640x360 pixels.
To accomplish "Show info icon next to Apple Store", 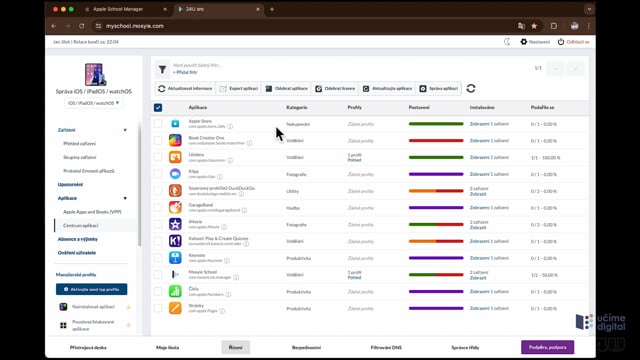I will 230,127.
